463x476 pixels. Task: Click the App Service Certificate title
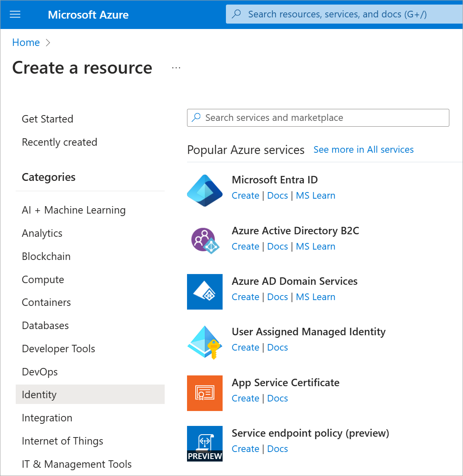point(285,383)
